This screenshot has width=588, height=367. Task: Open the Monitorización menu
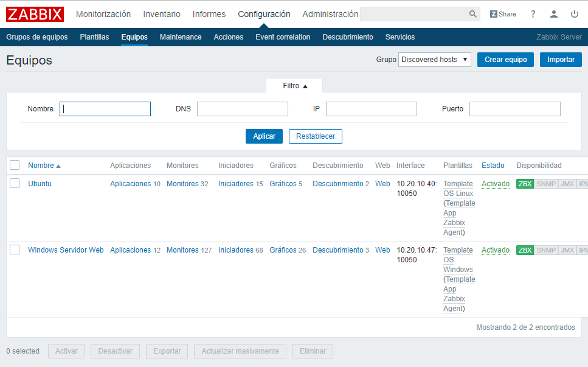click(x=103, y=14)
